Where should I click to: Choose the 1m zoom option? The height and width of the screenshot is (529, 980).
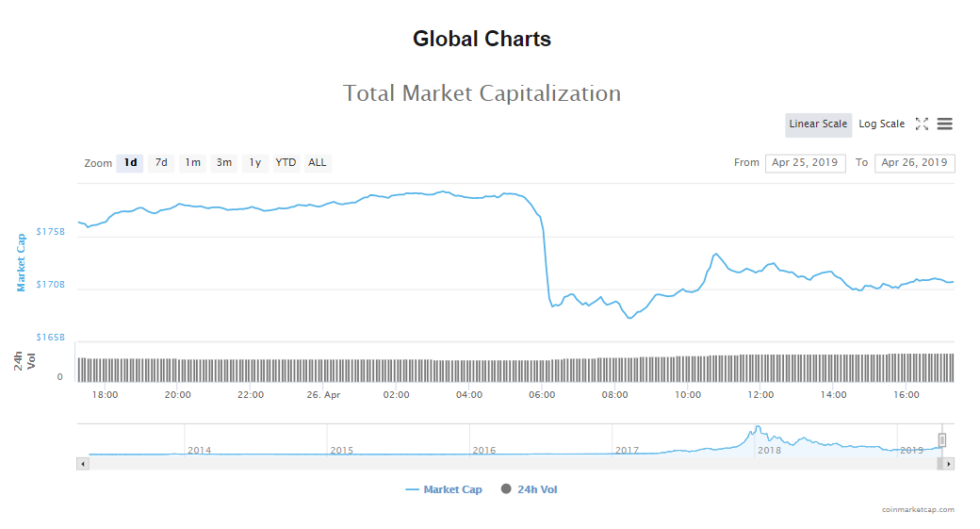click(x=192, y=163)
